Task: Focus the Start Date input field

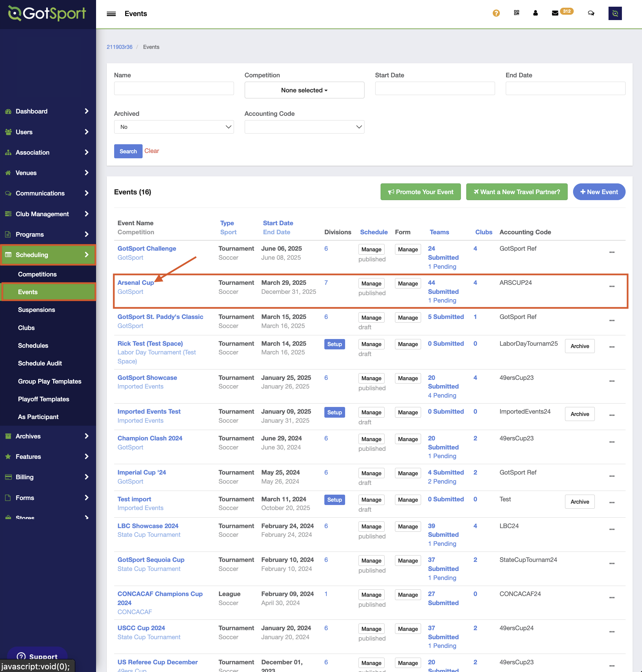Action: (x=435, y=89)
